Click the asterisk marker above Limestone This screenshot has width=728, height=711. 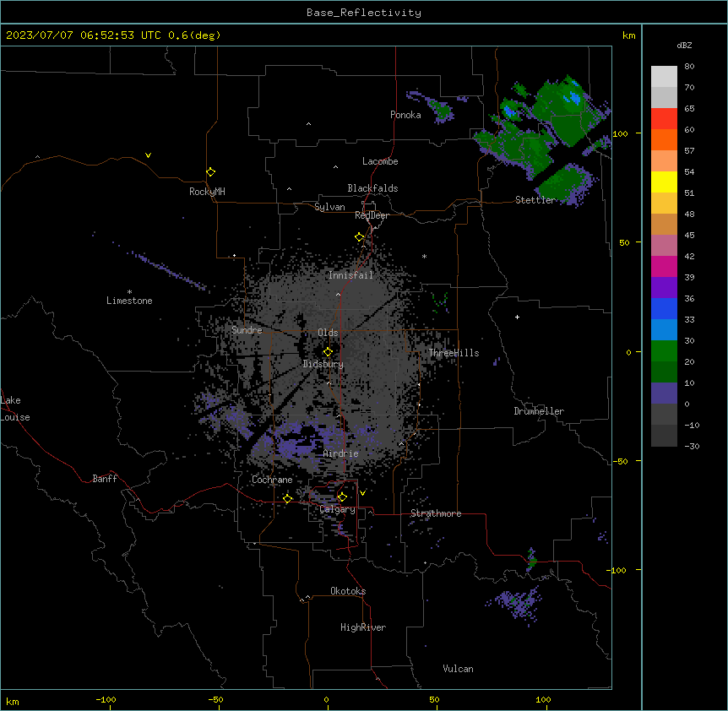tap(129, 292)
